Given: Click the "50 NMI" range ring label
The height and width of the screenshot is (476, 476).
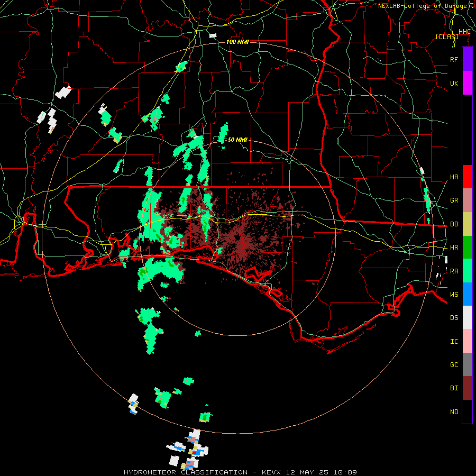Looking at the screenshot, I should coord(237,140).
